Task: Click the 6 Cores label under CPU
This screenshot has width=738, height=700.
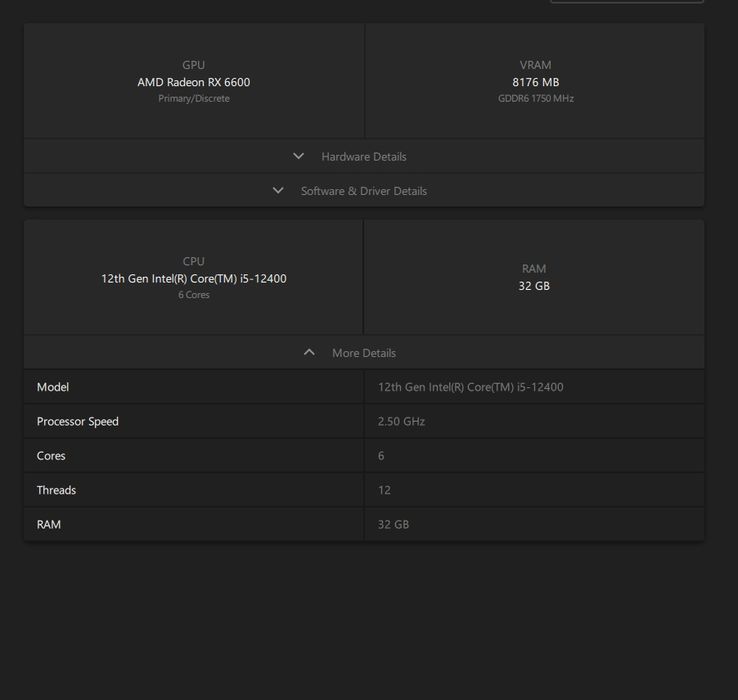Action: 193,295
